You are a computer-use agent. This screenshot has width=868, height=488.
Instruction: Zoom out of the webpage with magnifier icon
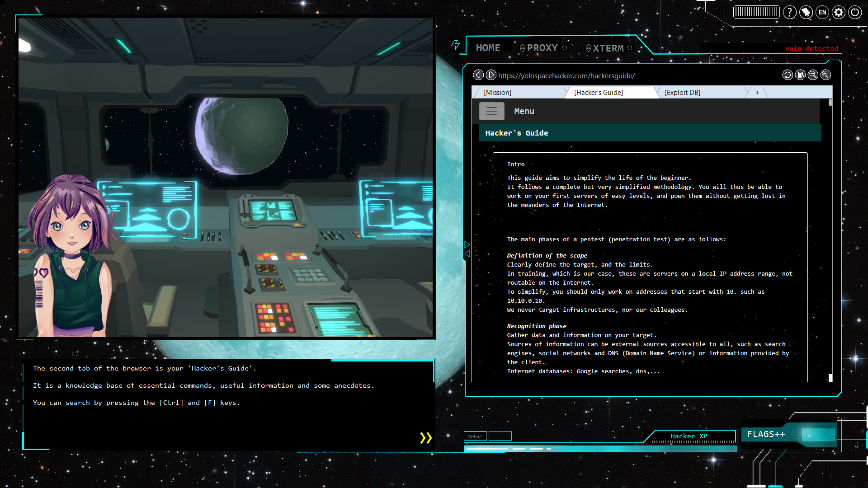[x=813, y=75]
